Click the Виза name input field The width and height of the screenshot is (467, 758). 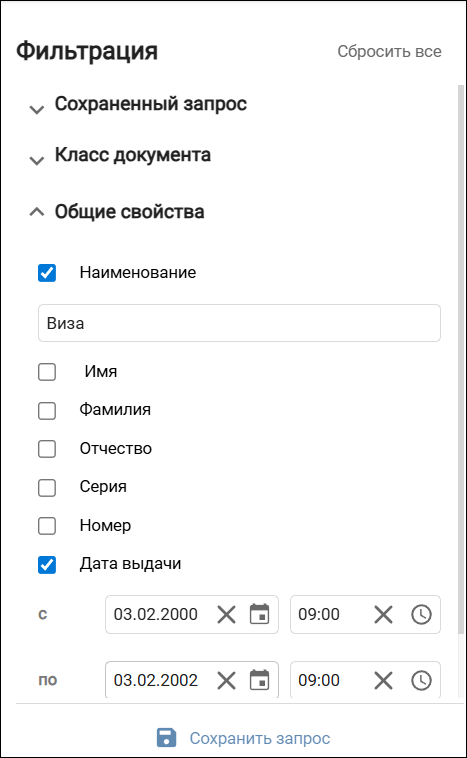pyautogui.click(x=239, y=323)
